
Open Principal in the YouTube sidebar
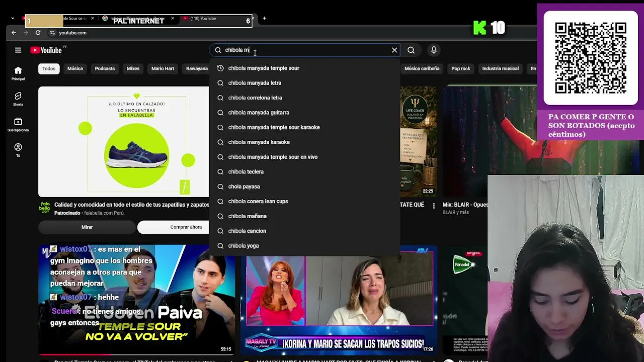coord(18,73)
